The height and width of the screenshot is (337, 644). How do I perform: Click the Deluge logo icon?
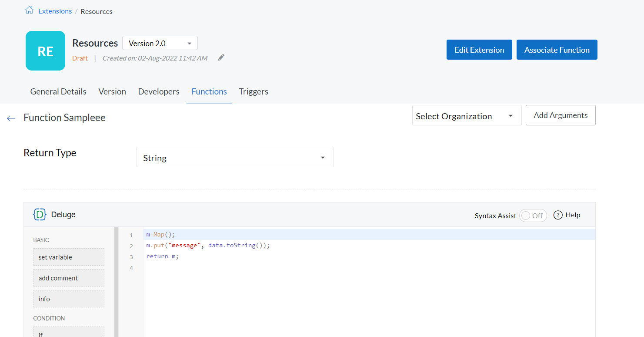40,215
